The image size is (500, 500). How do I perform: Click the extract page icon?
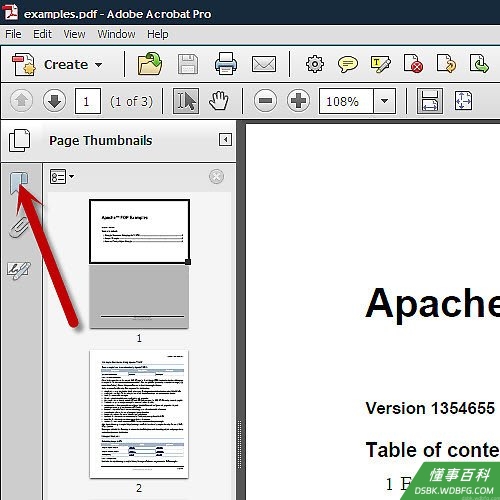tap(479, 64)
